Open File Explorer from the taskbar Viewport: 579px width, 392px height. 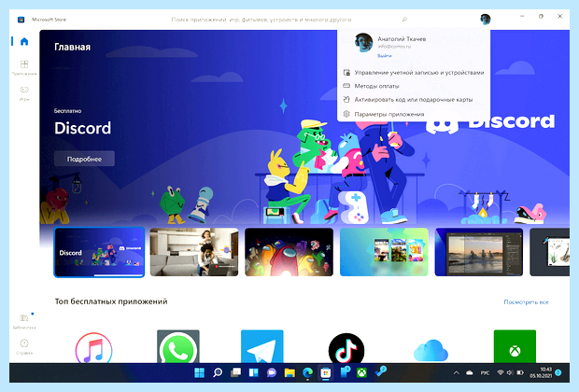[289, 372]
